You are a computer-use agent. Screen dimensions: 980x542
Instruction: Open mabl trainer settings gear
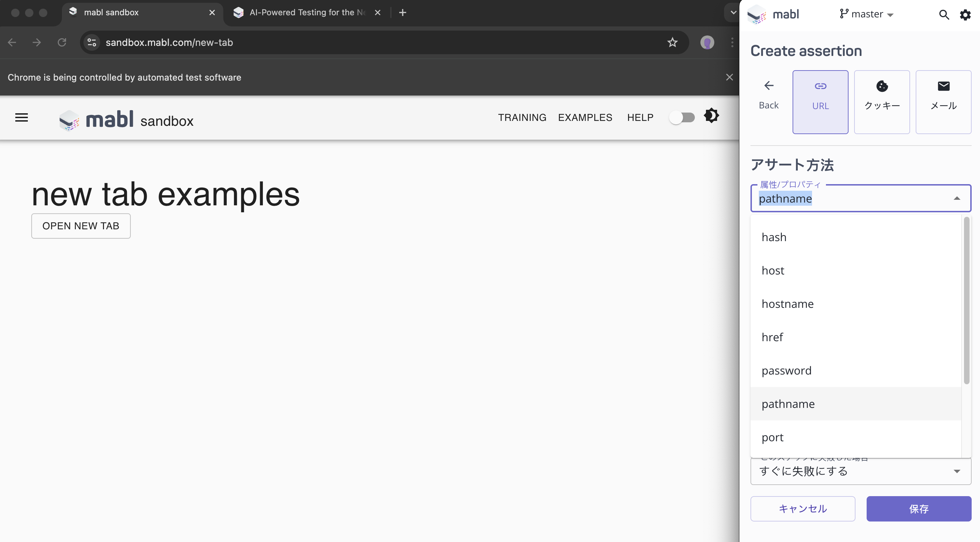coord(965,15)
